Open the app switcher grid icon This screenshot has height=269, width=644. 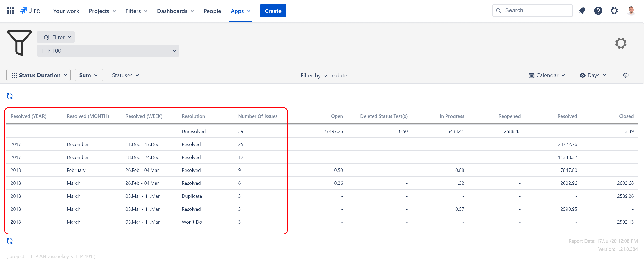click(10, 11)
